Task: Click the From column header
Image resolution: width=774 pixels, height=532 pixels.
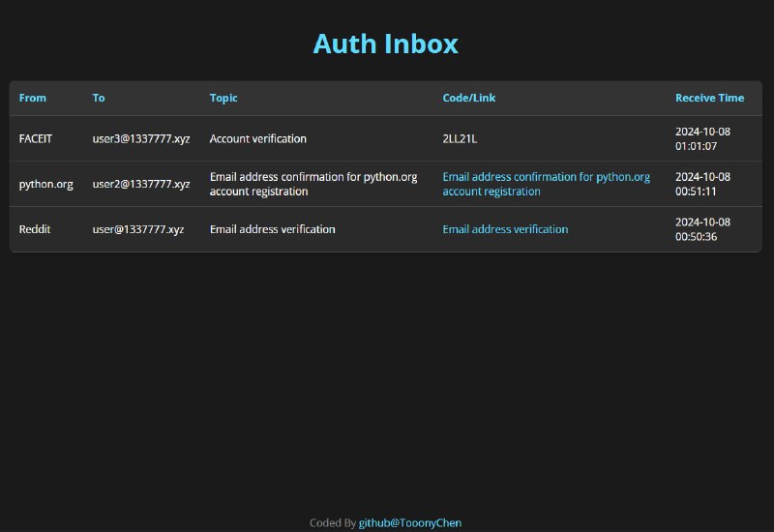Action: [32, 98]
